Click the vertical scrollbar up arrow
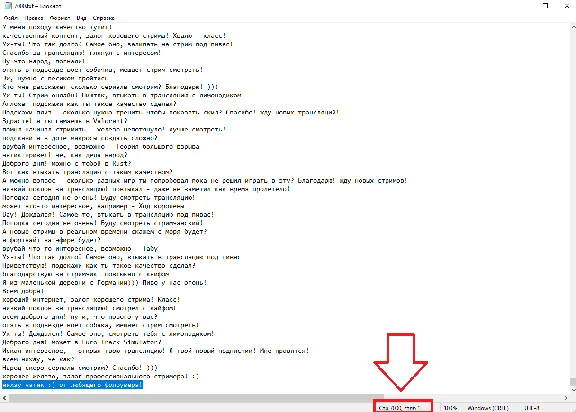The height and width of the screenshot is (412, 576). (x=573, y=27)
